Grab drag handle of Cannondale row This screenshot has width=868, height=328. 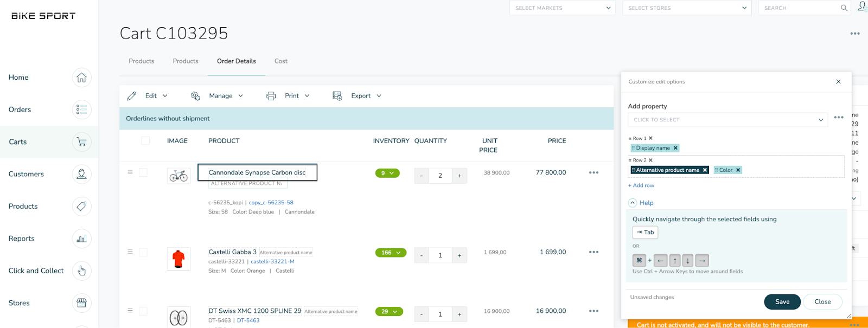click(130, 172)
